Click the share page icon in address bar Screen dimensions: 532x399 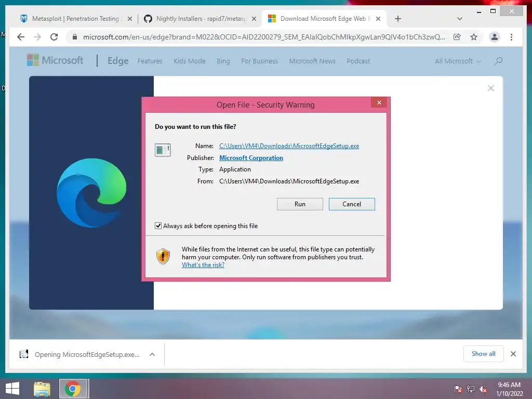(x=457, y=37)
